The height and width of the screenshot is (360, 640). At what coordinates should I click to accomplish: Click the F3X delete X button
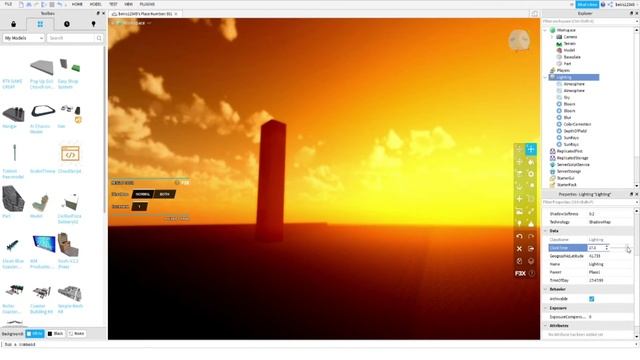(x=519, y=249)
